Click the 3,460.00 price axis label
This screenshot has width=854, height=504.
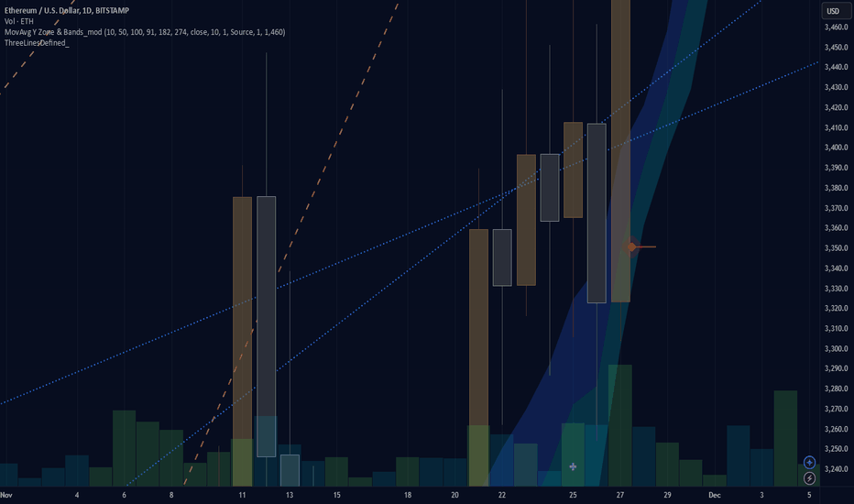click(836, 27)
